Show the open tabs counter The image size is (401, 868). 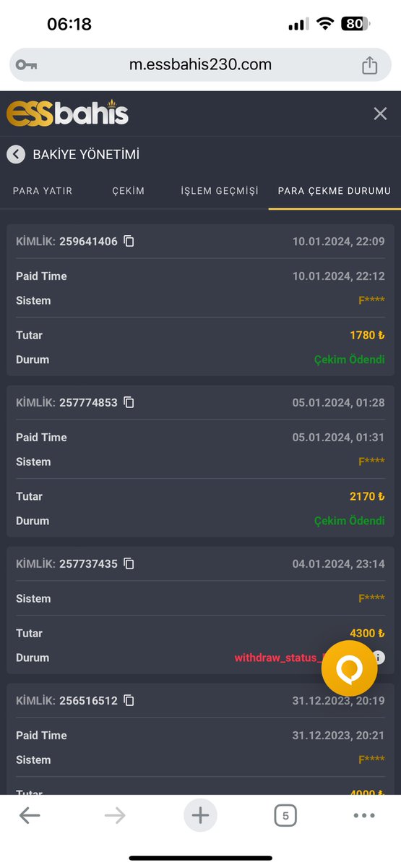click(285, 816)
